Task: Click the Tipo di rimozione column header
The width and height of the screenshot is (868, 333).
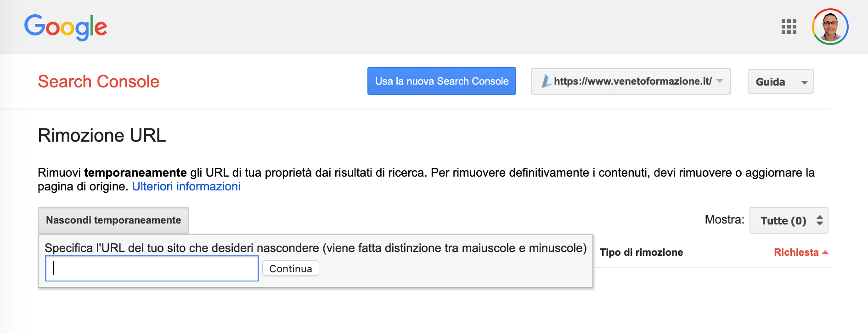Action: coord(641,252)
